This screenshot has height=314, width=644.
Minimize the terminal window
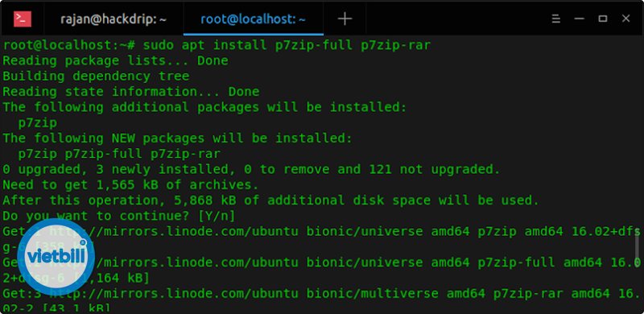tap(580, 19)
